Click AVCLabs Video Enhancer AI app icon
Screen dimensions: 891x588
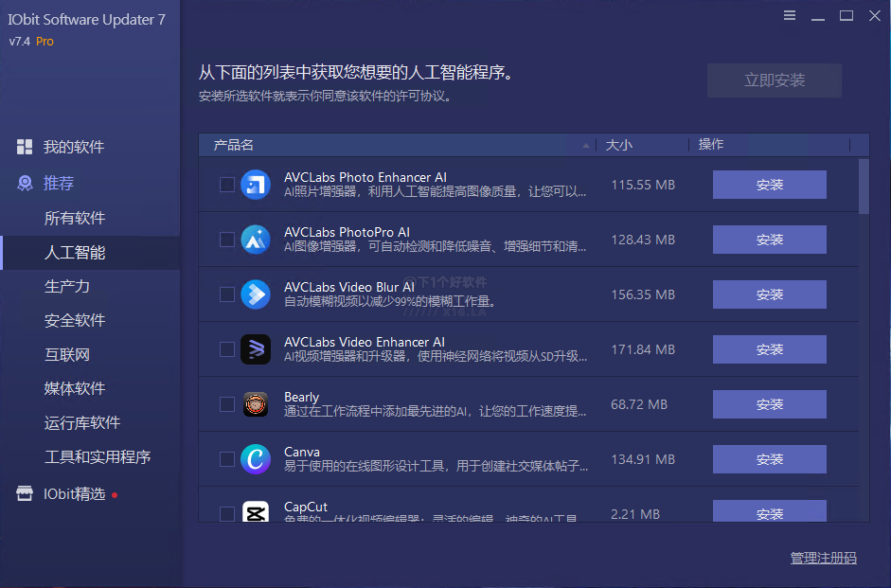point(255,349)
